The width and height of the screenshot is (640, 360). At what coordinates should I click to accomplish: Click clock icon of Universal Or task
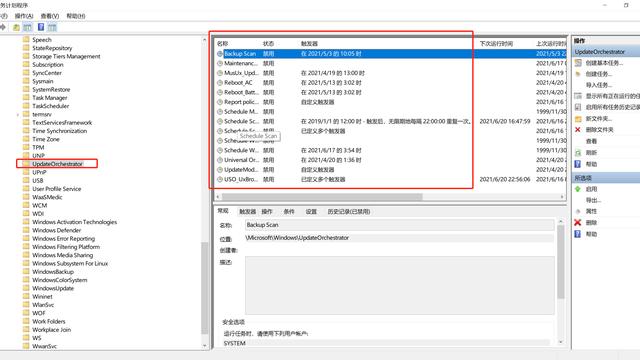coord(220,160)
